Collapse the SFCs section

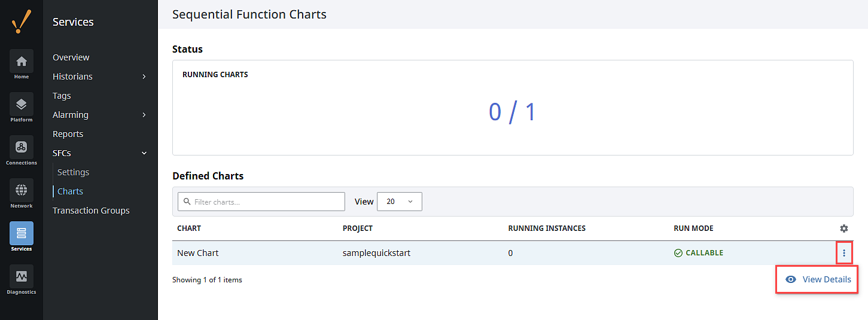[x=144, y=153]
